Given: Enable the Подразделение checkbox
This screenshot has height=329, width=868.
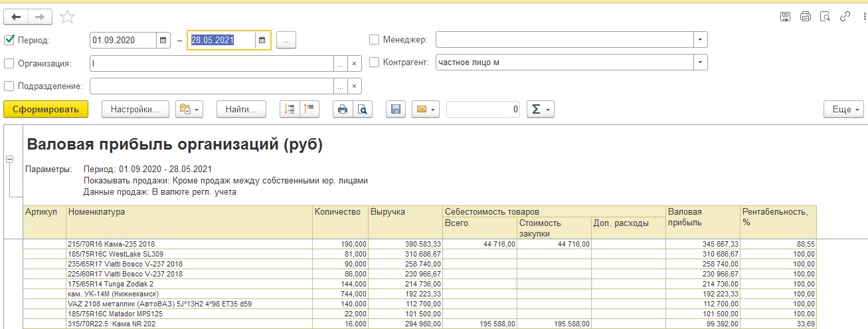Looking at the screenshot, I should coord(9,86).
